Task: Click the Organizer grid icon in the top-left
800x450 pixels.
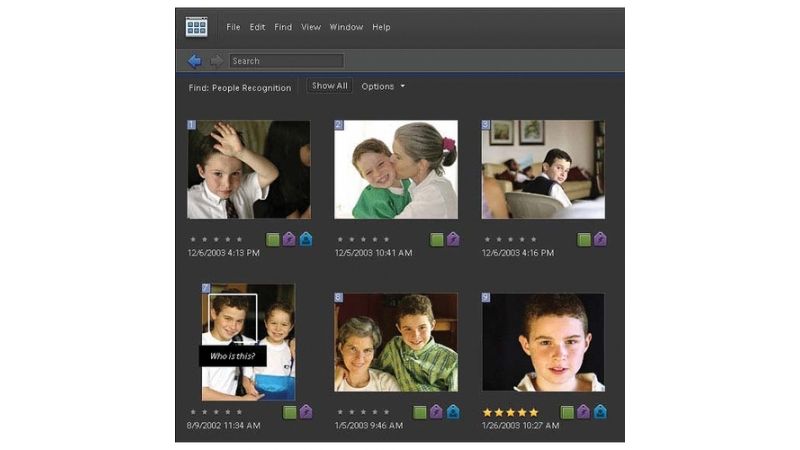Action: coord(196,27)
